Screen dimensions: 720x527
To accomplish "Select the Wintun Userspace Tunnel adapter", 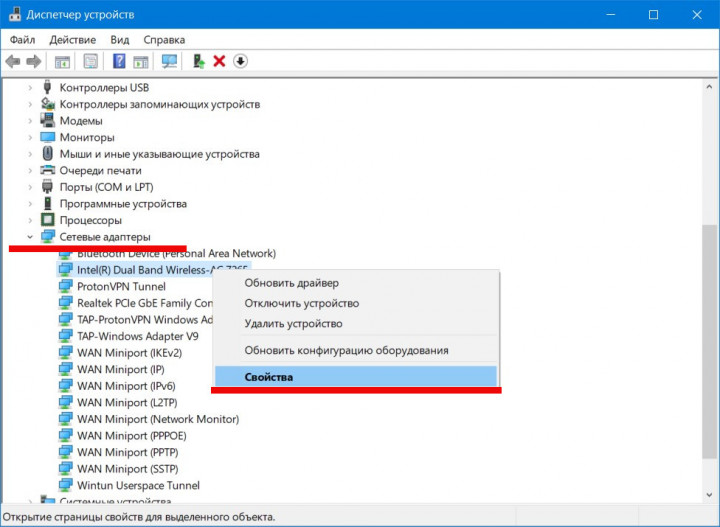I will 138,485.
